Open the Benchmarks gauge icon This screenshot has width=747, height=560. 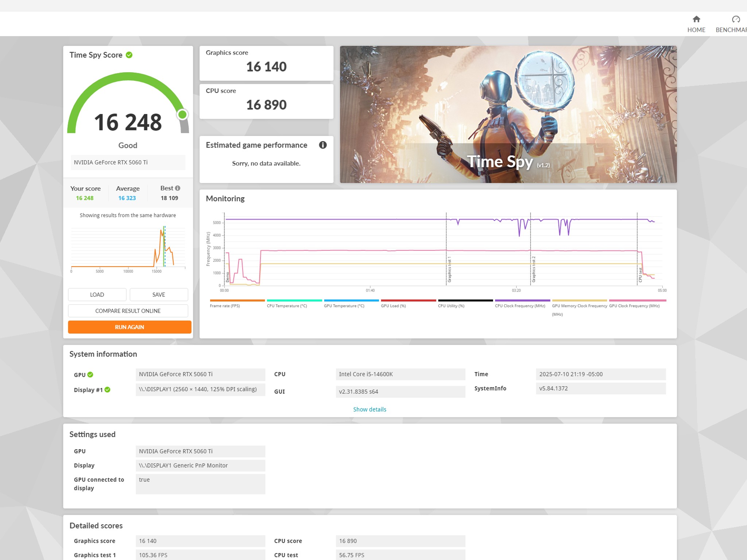point(736,19)
